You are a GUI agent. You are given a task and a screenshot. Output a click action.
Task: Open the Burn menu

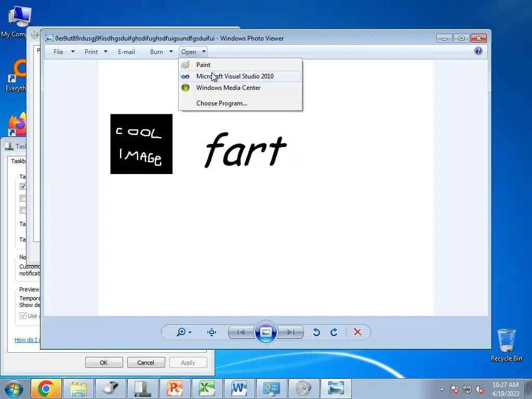point(156,52)
